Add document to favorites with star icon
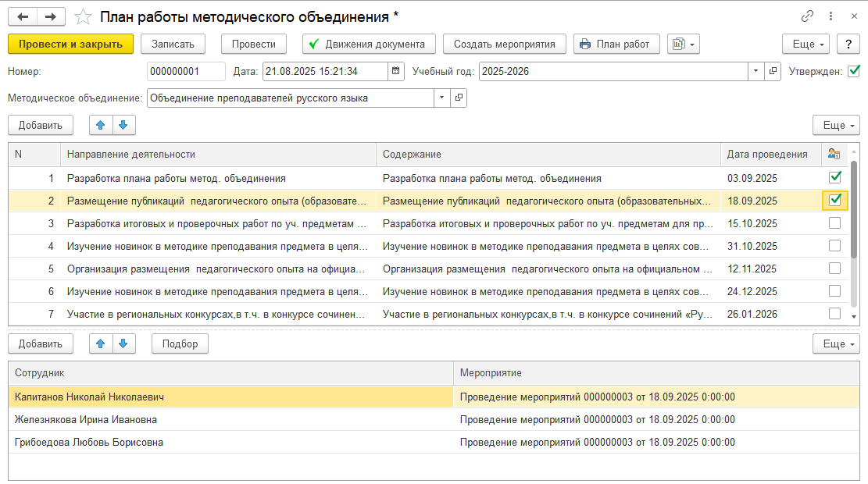The height and width of the screenshot is (484, 868). pyautogui.click(x=81, y=16)
